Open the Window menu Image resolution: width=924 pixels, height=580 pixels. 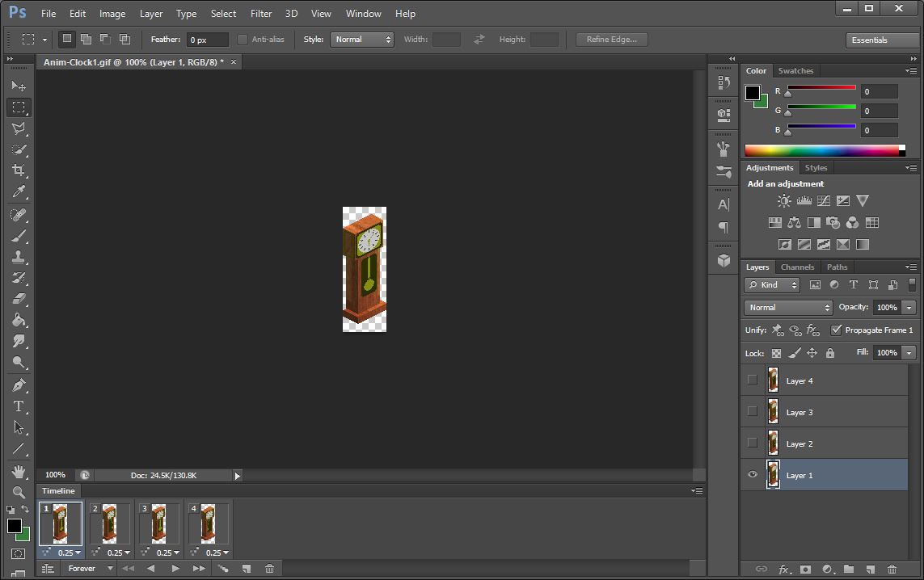363,13
